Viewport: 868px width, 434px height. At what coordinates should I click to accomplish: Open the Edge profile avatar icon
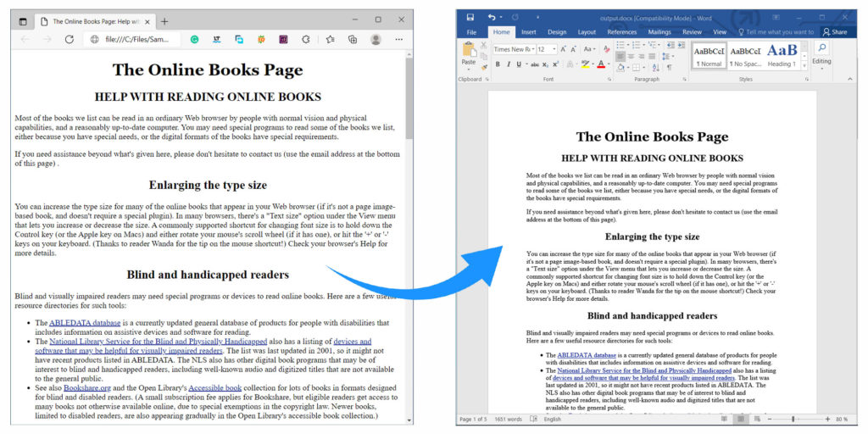pyautogui.click(x=376, y=39)
